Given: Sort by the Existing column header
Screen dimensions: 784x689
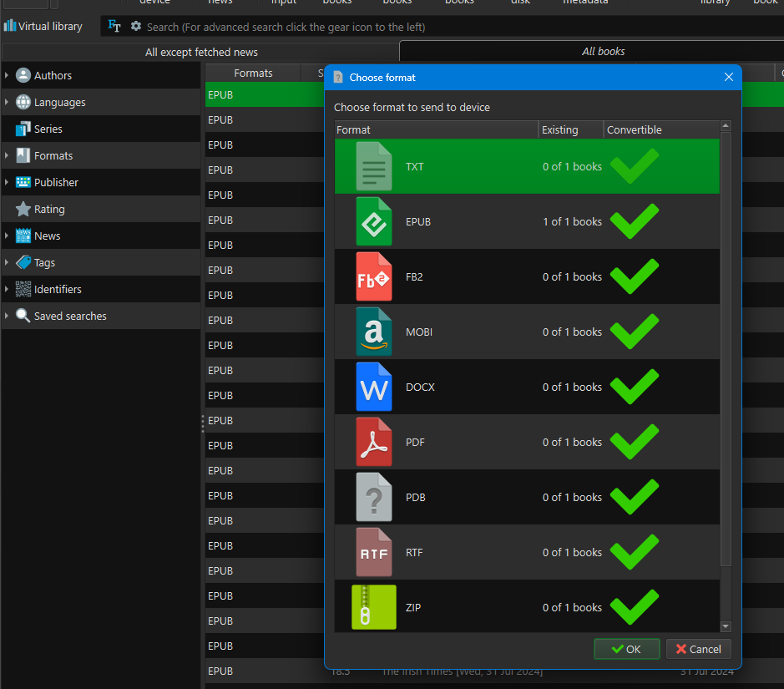Looking at the screenshot, I should (571, 130).
